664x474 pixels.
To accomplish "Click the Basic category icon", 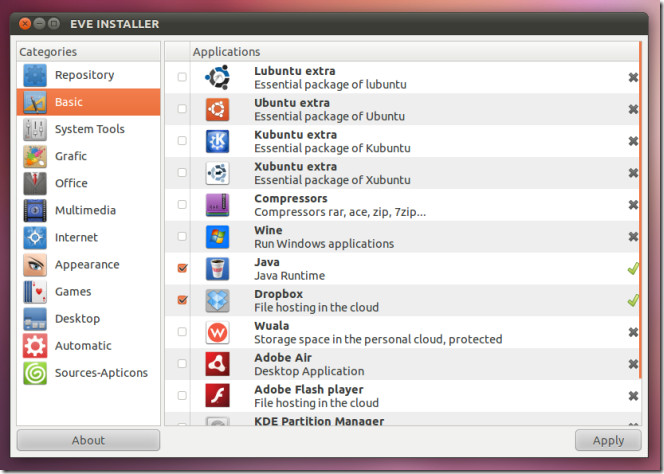I will [x=35, y=102].
